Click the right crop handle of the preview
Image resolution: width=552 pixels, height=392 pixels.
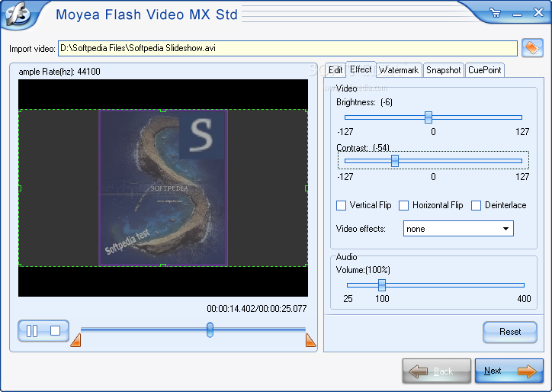(x=306, y=188)
